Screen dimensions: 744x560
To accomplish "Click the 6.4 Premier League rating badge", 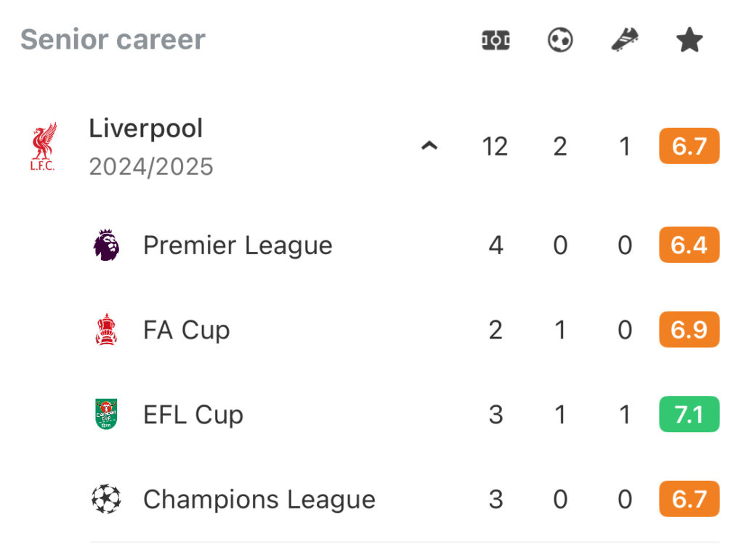I will point(689,245).
